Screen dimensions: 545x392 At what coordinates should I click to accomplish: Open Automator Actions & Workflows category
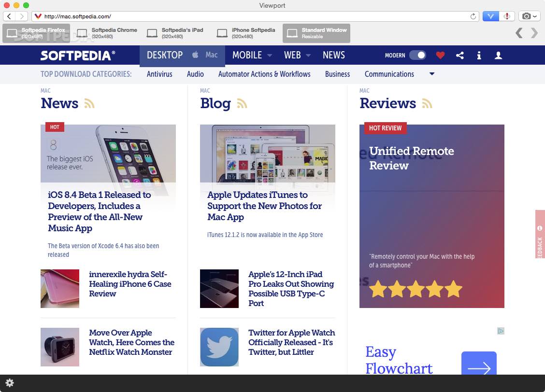[264, 74]
